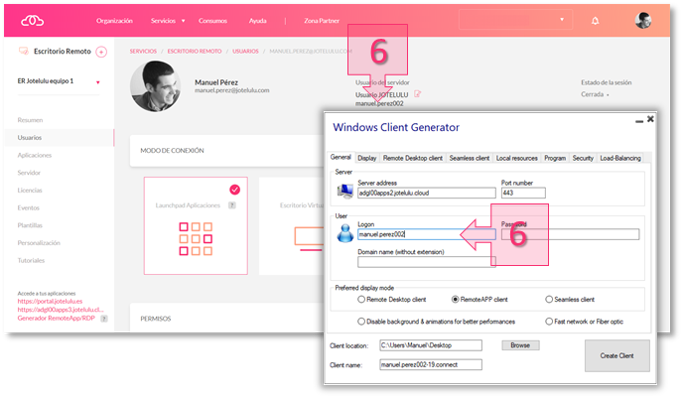Switch to the General tab
Screen dimensions: 683x399
click(x=341, y=157)
